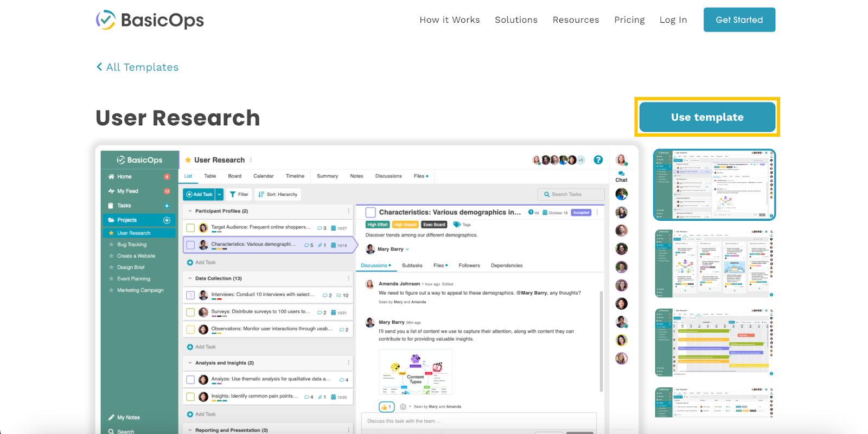Click Exec Board dark tag
Viewport: 868px width, 434px height.
[x=434, y=225]
